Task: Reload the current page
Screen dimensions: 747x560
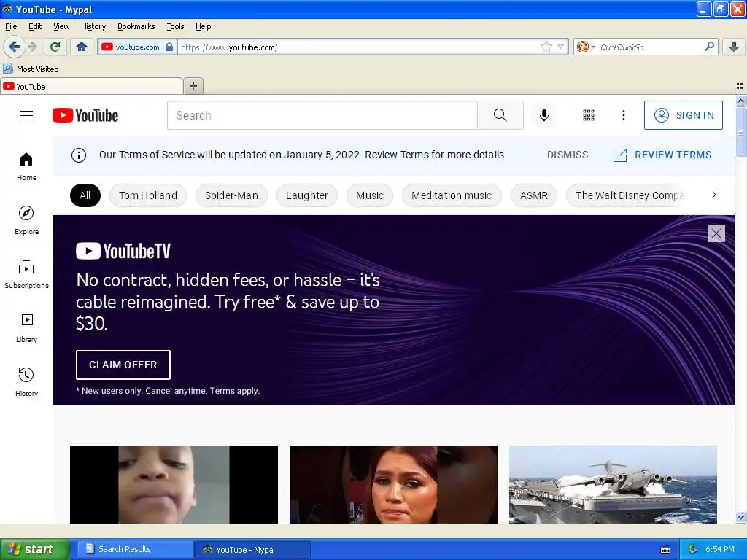Action: [55, 47]
